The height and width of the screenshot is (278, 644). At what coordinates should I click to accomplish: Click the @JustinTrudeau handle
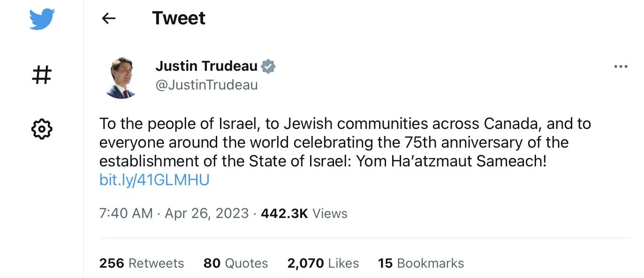206,85
